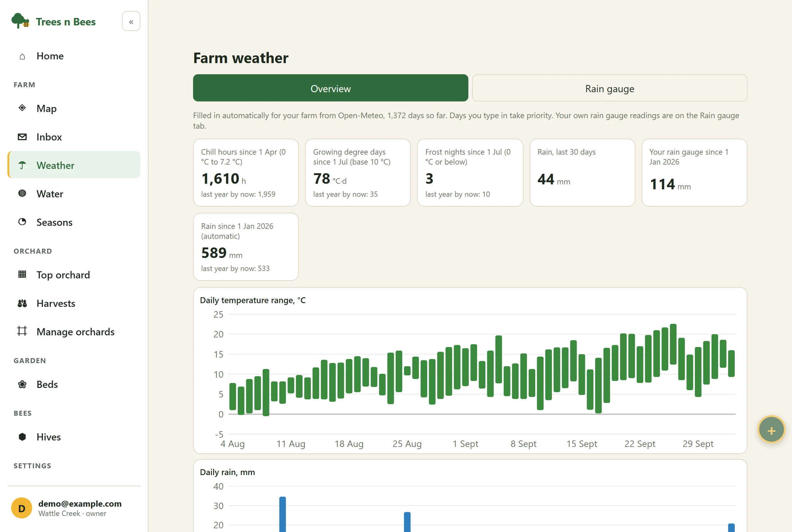Viewport: 792px width, 532px height.
Task: Click the Chill hours 1,610 h card
Action: coord(246,172)
